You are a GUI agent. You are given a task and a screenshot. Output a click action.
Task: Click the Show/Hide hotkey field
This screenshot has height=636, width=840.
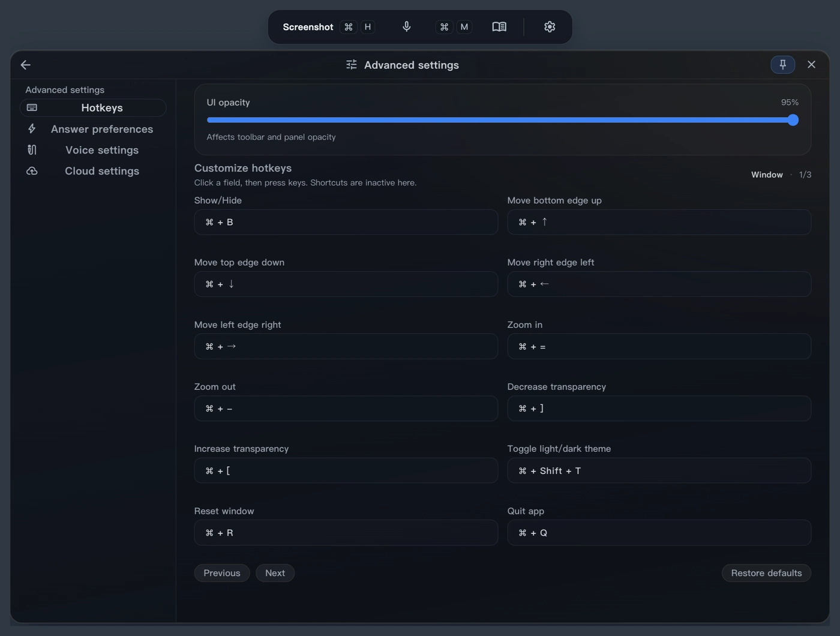[x=346, y=222]
